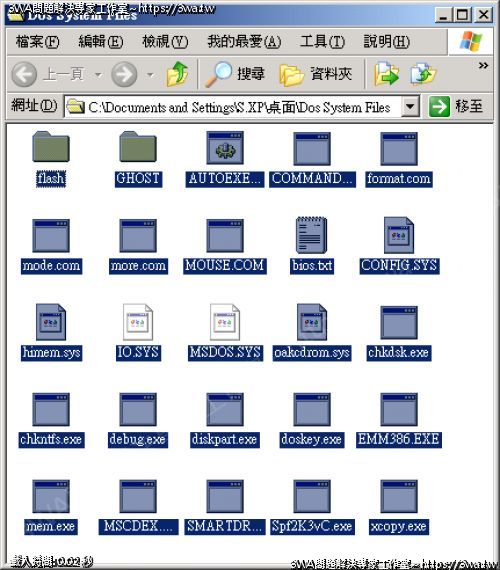This screenshot has height=570, width=500.
Task: Expand the address bar dropdown arrow
Action: point(410,107)
